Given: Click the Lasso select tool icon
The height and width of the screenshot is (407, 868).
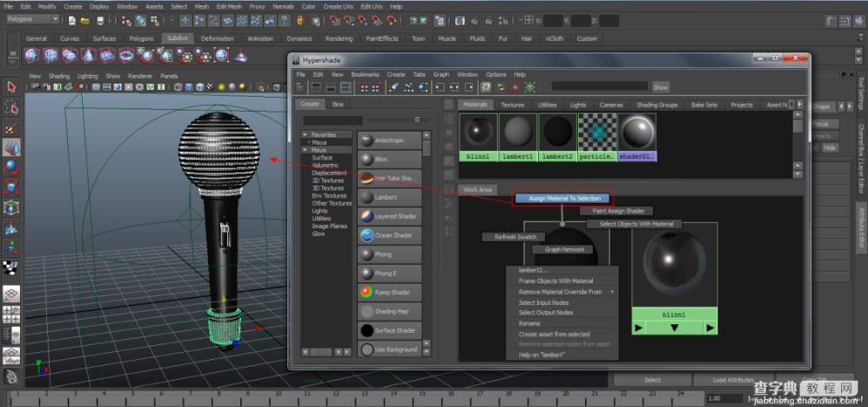Looking at the screenshot, I should pyautogui.click(x=11, y=107).
